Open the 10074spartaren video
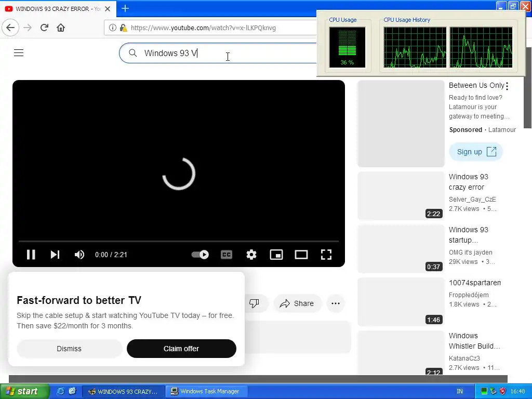532x399 pixels. click(475, 283)
